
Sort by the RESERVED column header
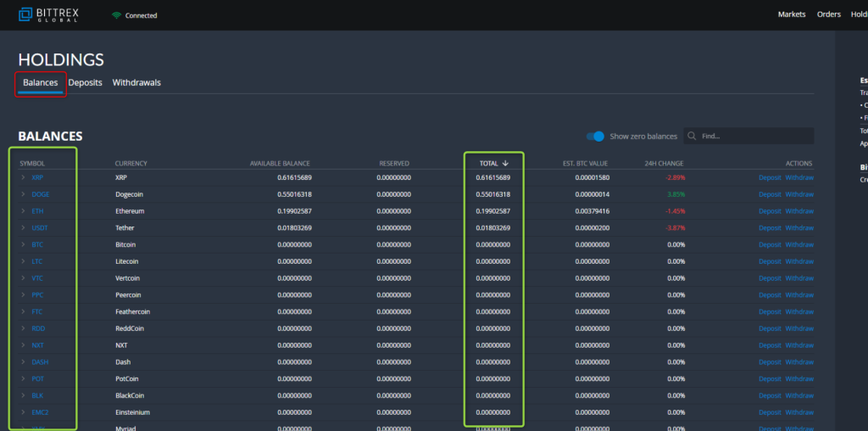394,164
